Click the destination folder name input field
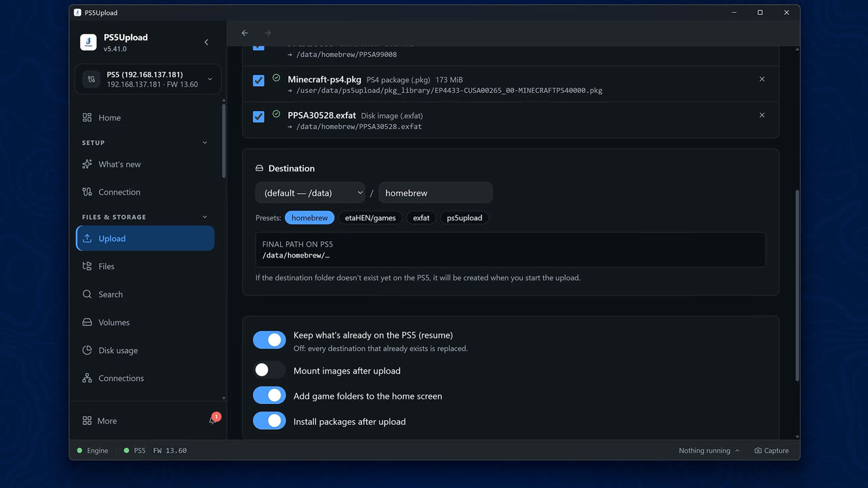 click(x=435, y=192)
